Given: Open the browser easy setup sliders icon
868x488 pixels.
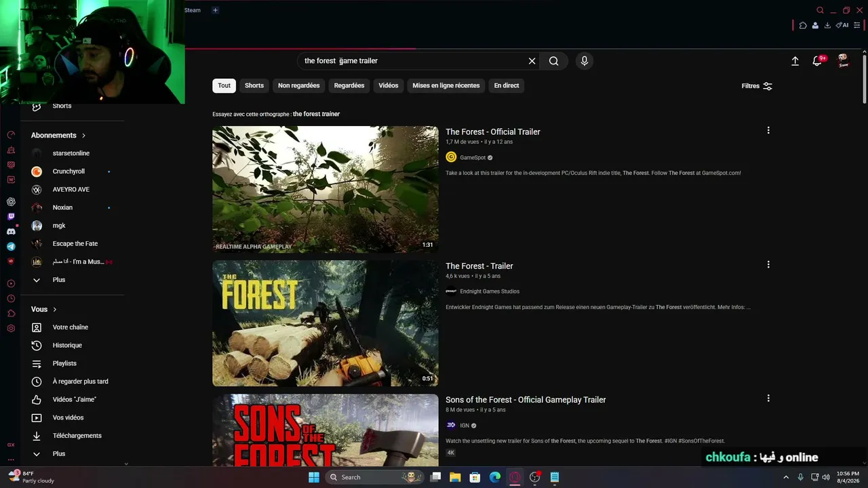Looking at the screenshot, I should [x=857, y=25].
